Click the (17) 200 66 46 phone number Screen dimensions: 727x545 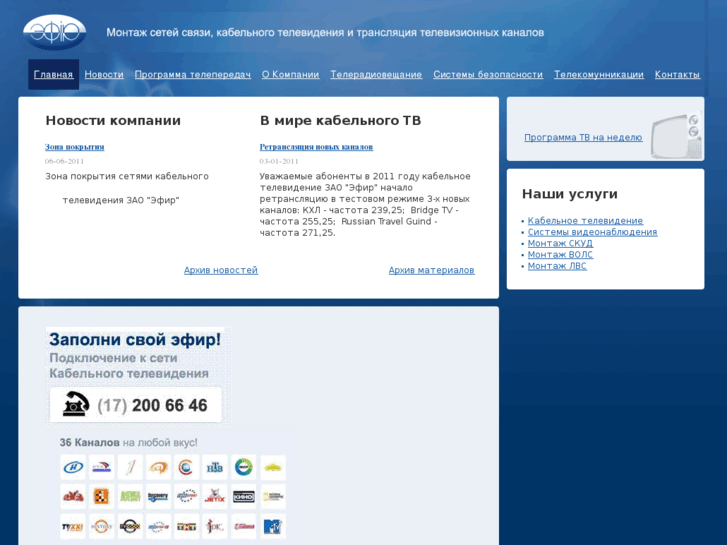(x=152, y=405)
